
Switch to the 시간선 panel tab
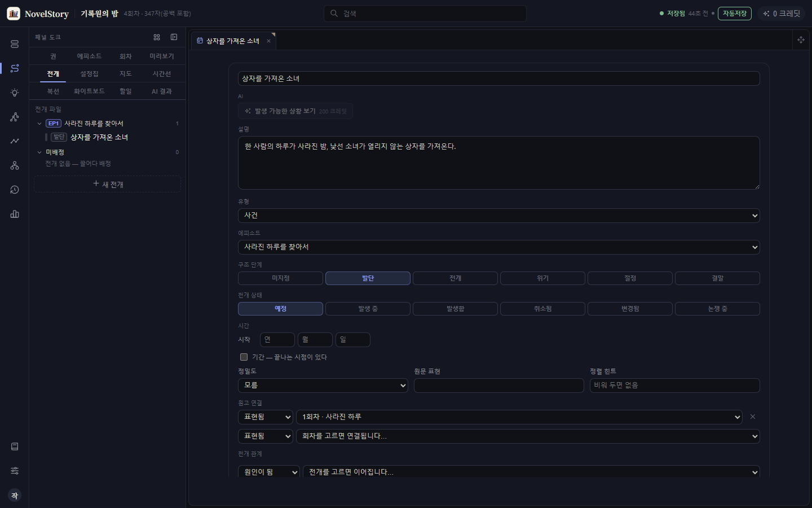(x=161, y=74)
